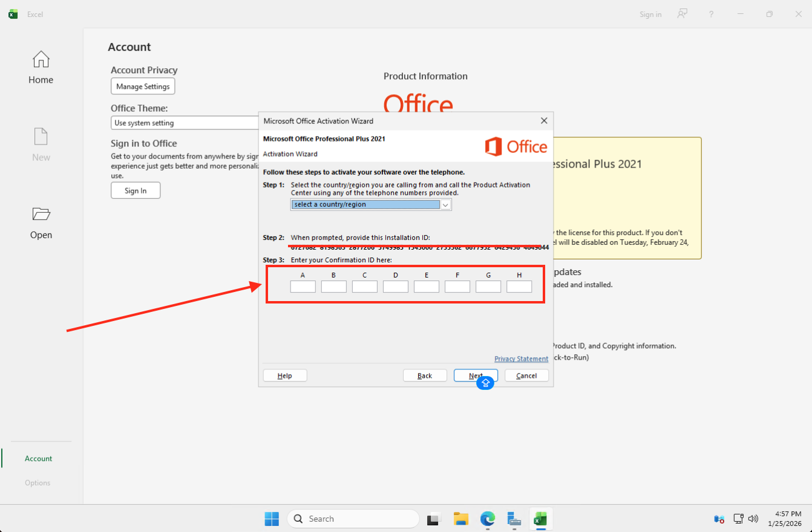Click Confirmation ID field A
The image size is (812, 532).
(303, 287)
